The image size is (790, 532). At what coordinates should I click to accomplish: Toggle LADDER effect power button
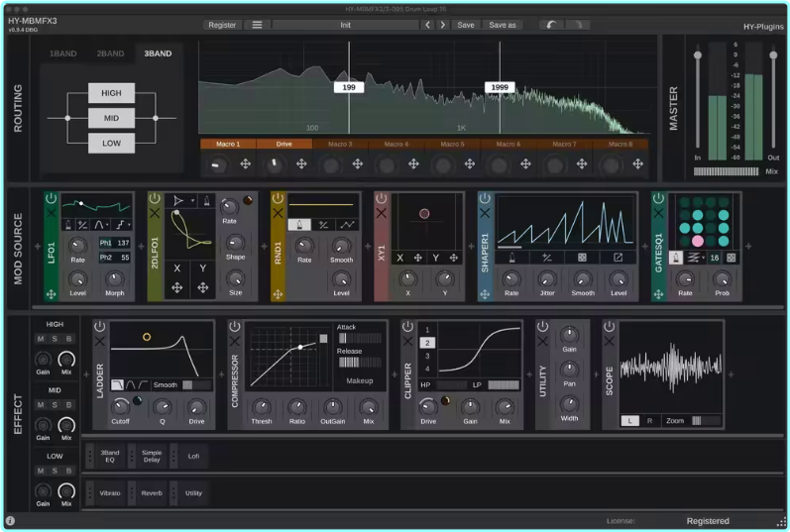point(100,327)
